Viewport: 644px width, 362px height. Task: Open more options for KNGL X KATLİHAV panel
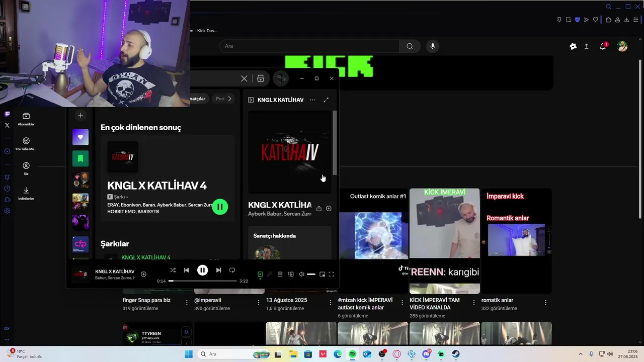[312, 100]
